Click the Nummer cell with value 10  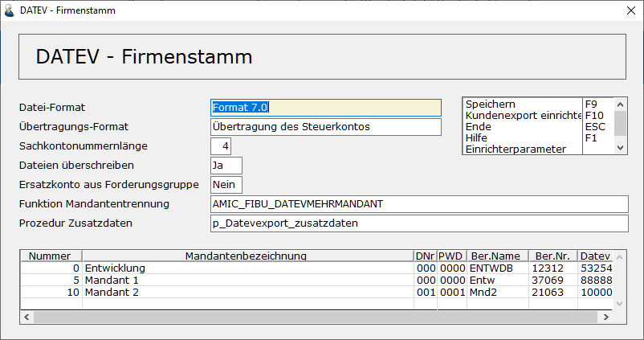[x=51, y=292]
